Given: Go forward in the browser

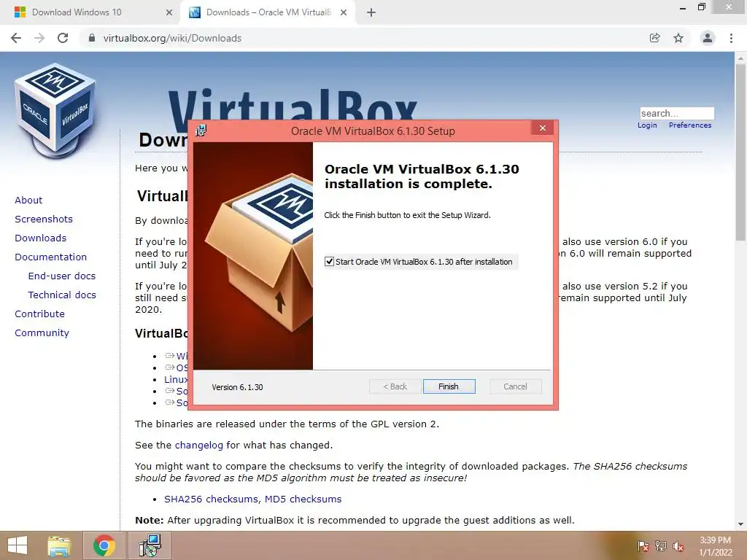Looking at the screenshot, I should 39,38.
